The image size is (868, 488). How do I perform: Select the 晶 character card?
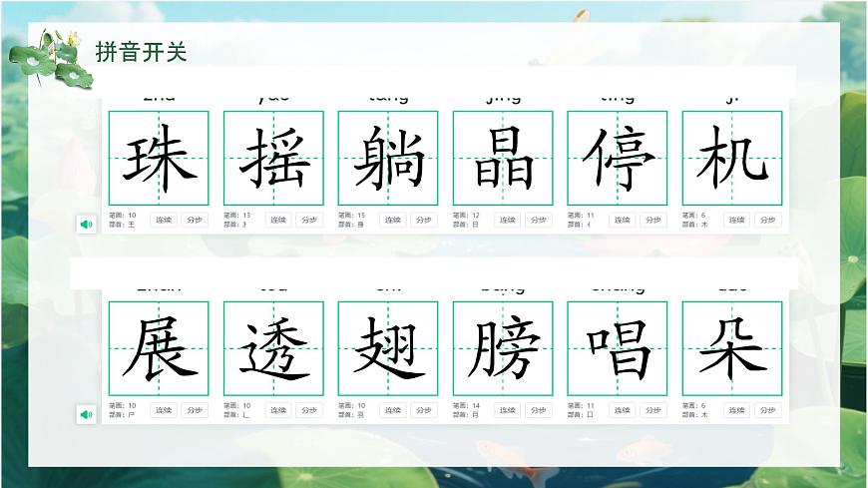503,158
